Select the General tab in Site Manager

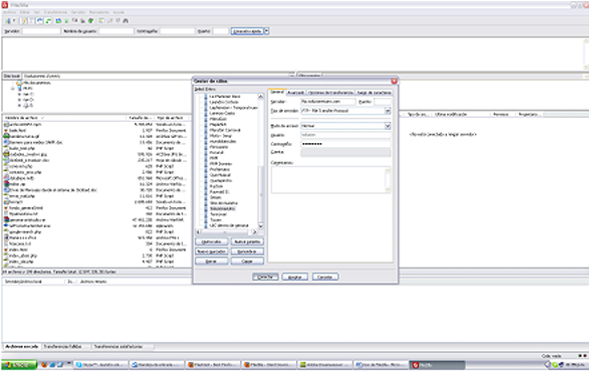tap(277, 93)
